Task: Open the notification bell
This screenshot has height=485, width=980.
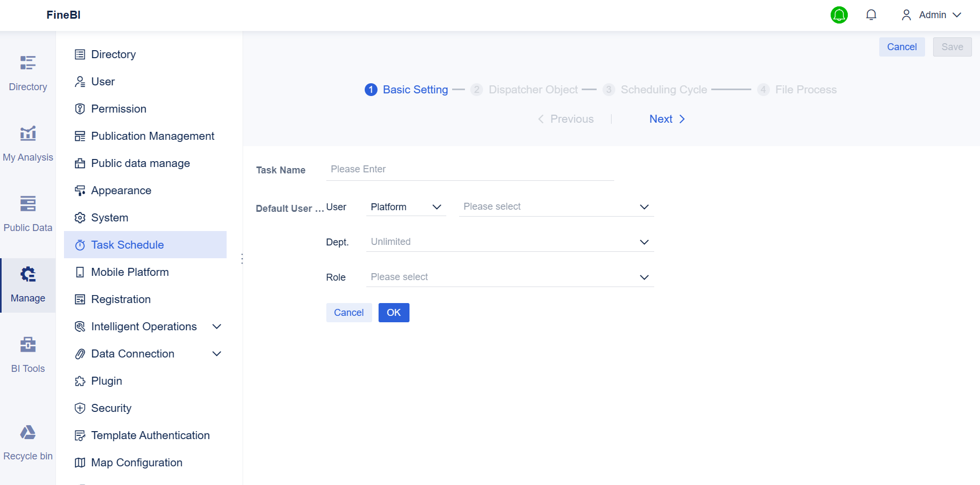Action: [871, 14]
